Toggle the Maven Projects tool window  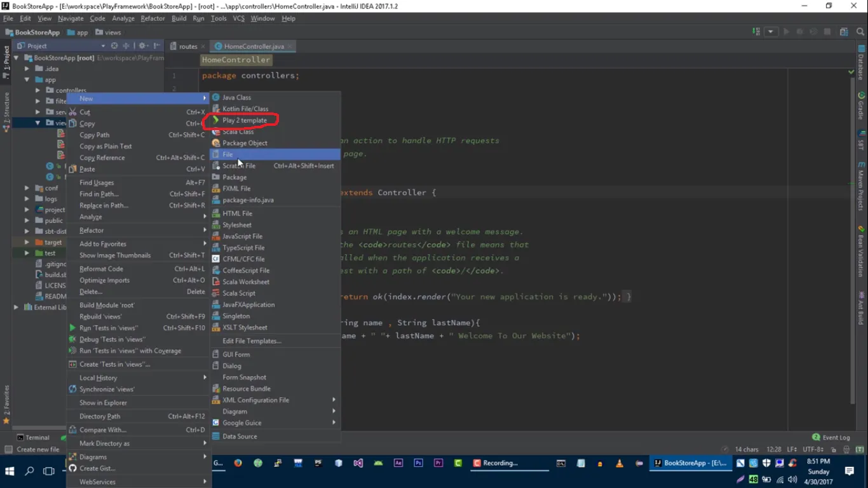pyautogui.click(x=861, y=187)
